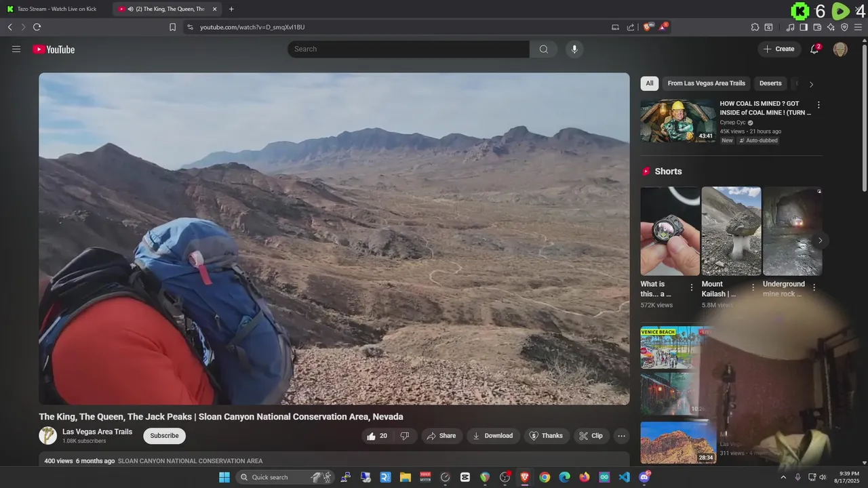Open more actions ellipsis under the video
The width and height of the screenshot is (868, 488).
pyautogui.click(x=621, y=436)
